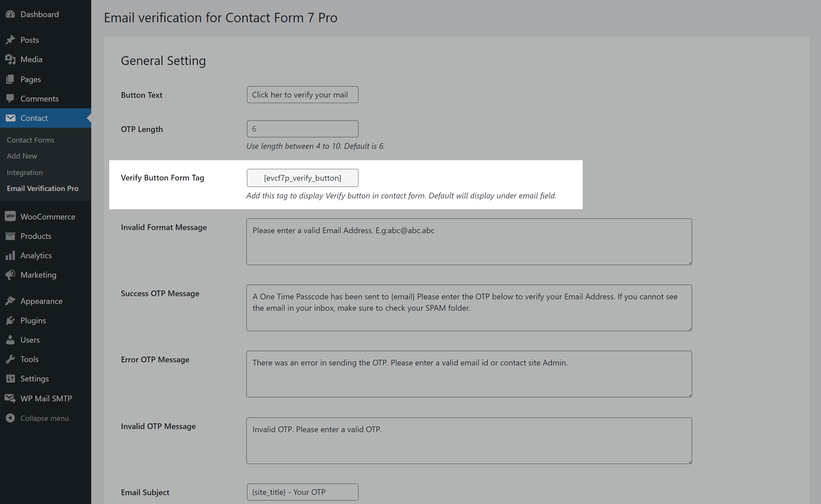Click the WP Mail SMTP envelope icon
The image size is (821, 504).
[x=10, y=398]
